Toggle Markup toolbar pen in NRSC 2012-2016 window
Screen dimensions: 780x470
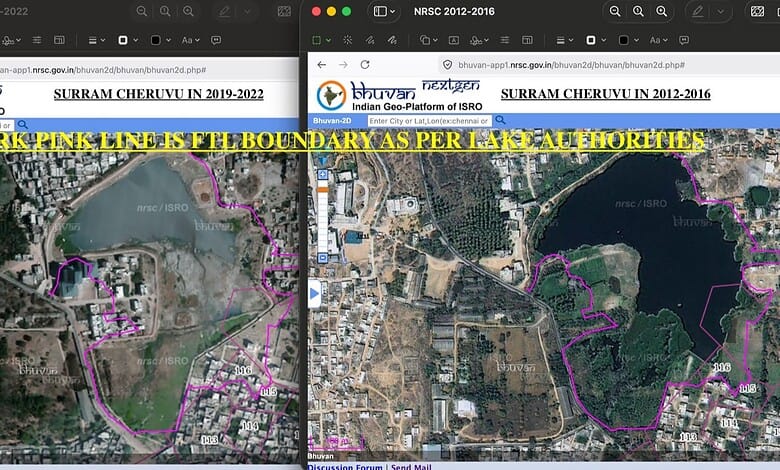pyautogui.click(x=698, y=11)
